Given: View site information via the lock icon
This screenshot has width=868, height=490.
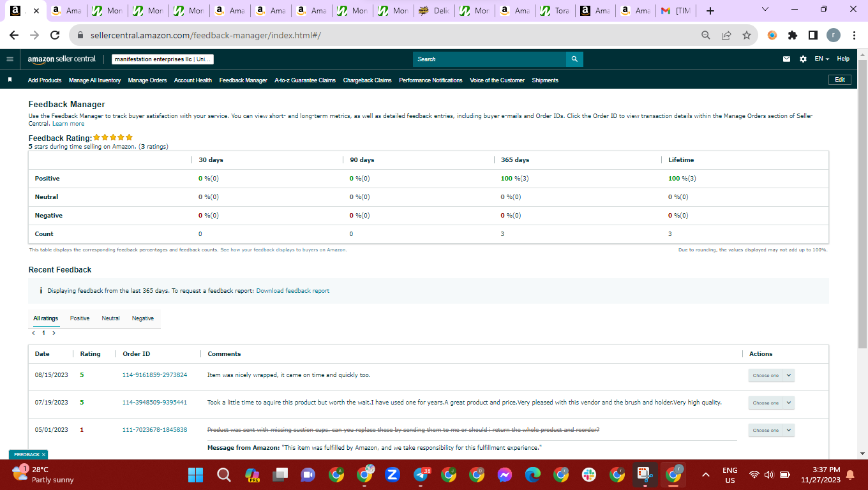Looking at the screenshot, I should click(x=81, y=35).
